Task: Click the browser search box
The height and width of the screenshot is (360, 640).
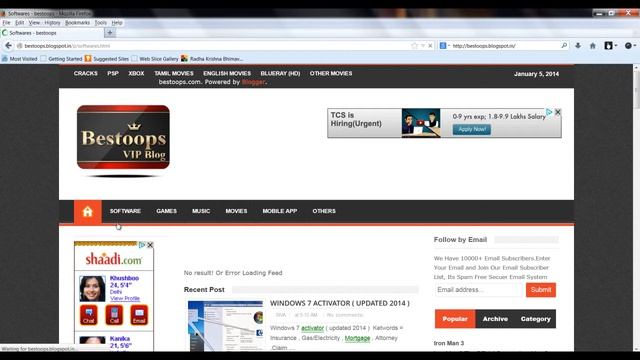Action: pyautogui.click(x=504, y=46)
